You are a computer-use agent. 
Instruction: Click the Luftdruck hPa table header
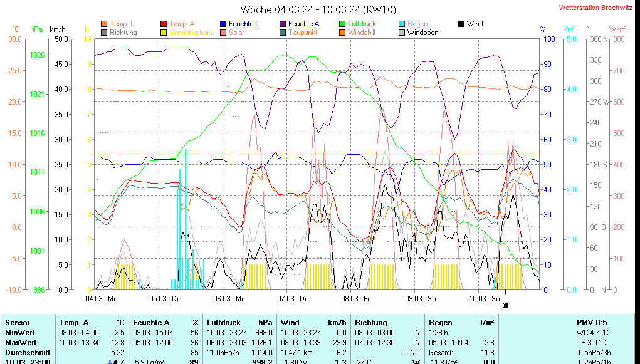pyautogui.click(x=239, y=322)
